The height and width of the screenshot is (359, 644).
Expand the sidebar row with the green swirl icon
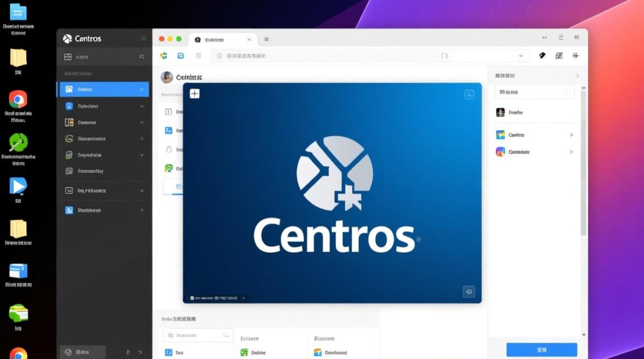(142, 139)
